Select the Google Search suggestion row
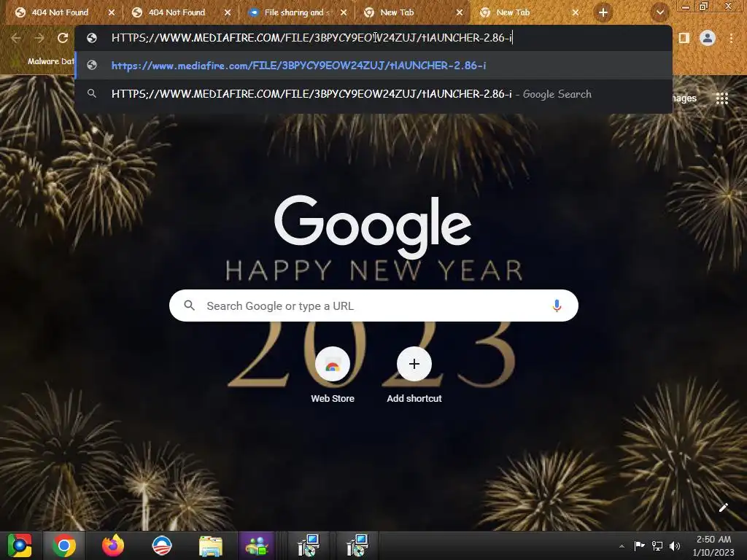The image size is (747, 560). [373, 94]
